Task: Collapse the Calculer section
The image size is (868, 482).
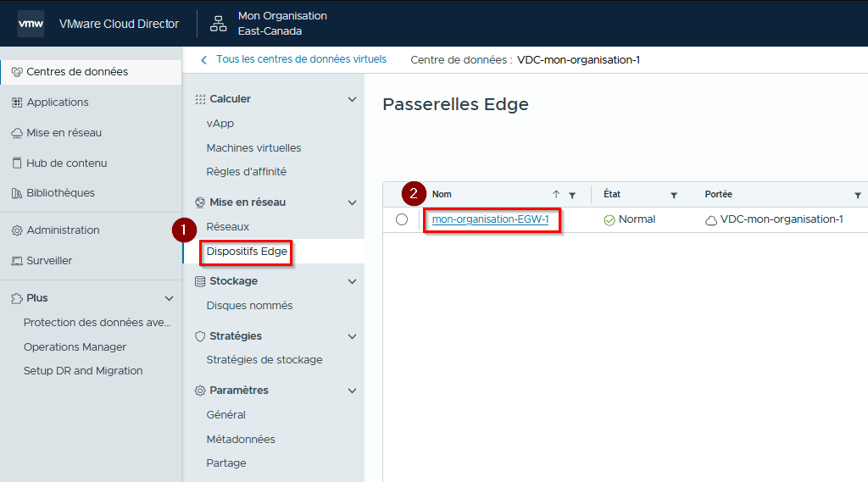Action: [x=352, y=100]
